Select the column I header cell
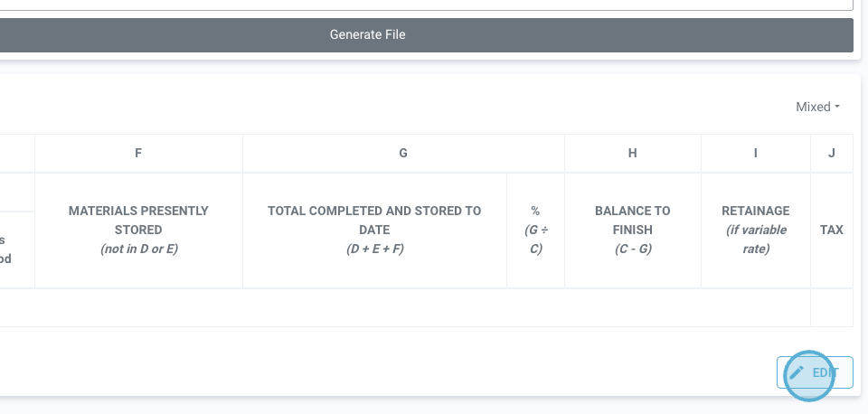868x414 pixels. point(756,154)
